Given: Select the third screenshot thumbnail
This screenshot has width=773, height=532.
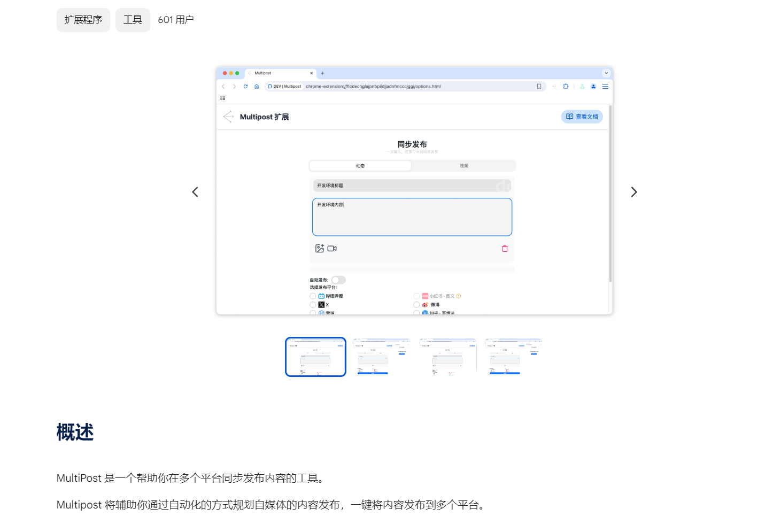Looking at the screenshot, I should click(x=447, y=357).
